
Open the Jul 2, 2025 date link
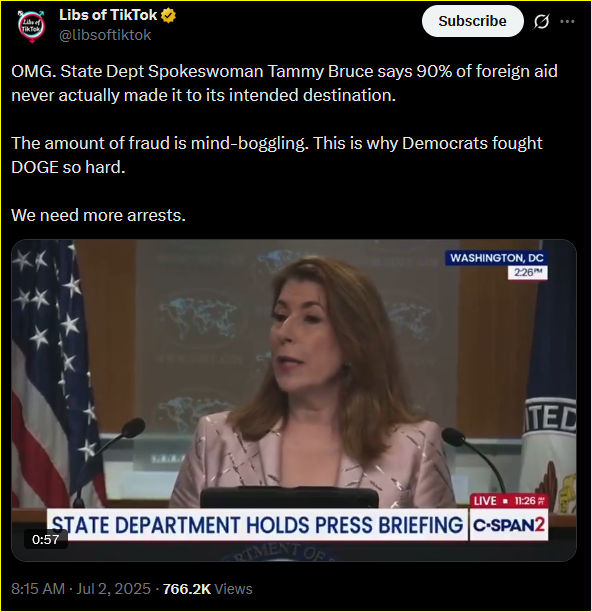coord(113,589)
